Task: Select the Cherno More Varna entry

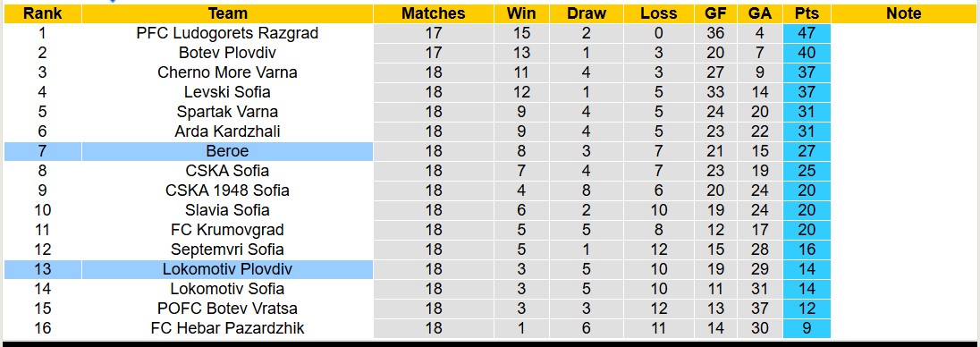Action: click(x=227, y=72)
